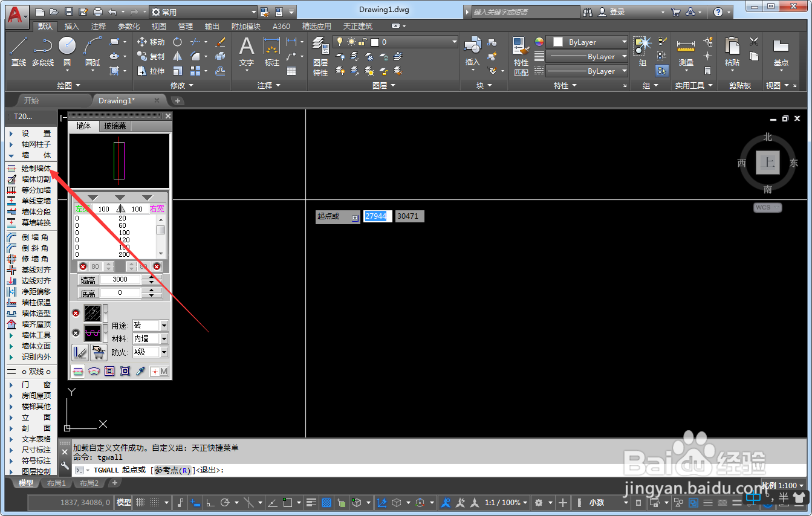Open 图层特性 layer properties

click(x=320, y=56)
